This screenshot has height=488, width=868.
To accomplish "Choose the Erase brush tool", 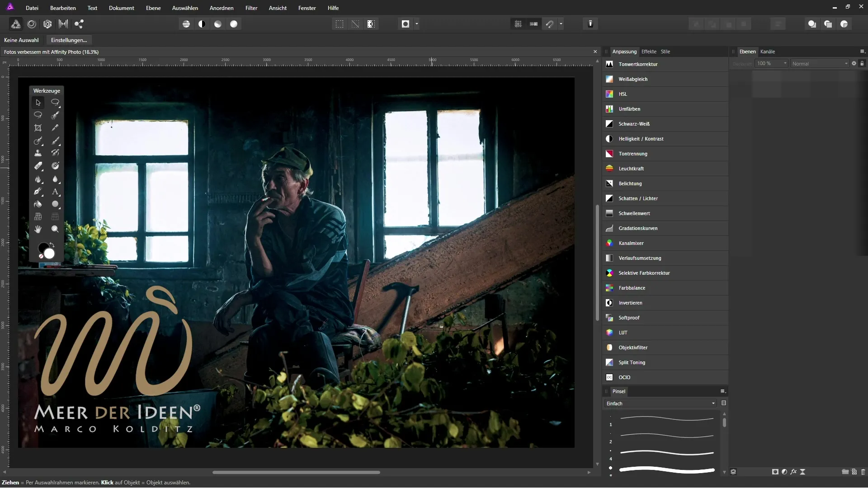I will click(x=38, y=166).
